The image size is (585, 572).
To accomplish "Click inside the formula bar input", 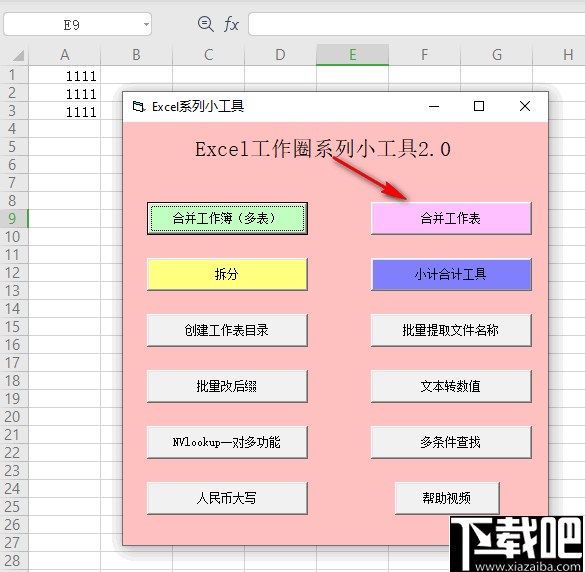I will pyautogui.click(x=416, y=24).
